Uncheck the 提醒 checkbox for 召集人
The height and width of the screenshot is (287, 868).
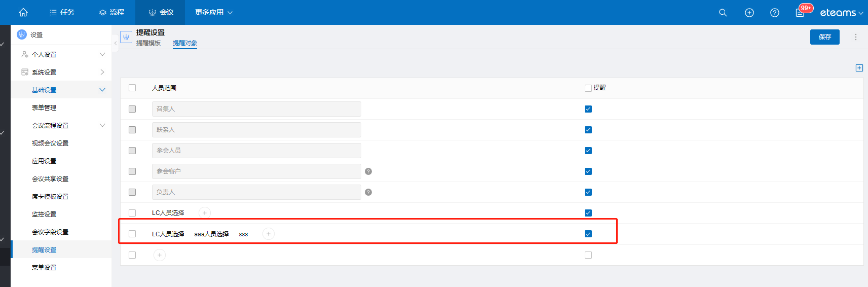pyautogui.click(x=588, y=109)
